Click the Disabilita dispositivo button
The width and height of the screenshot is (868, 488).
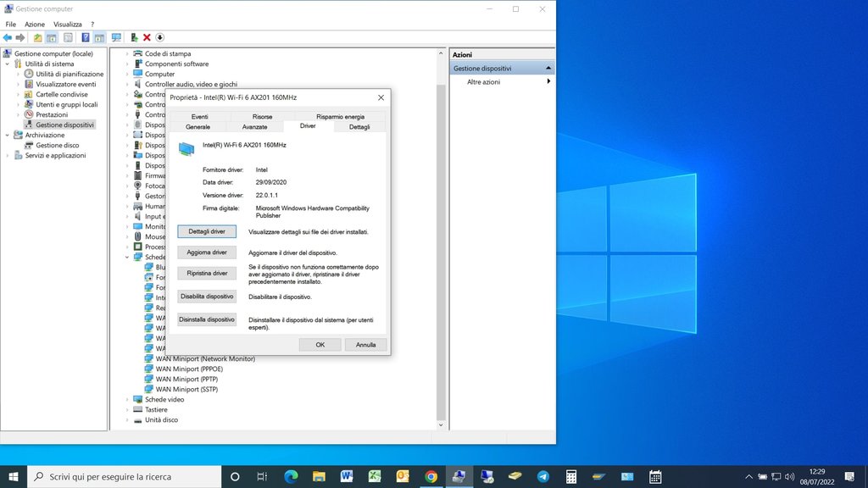point(207,297)
